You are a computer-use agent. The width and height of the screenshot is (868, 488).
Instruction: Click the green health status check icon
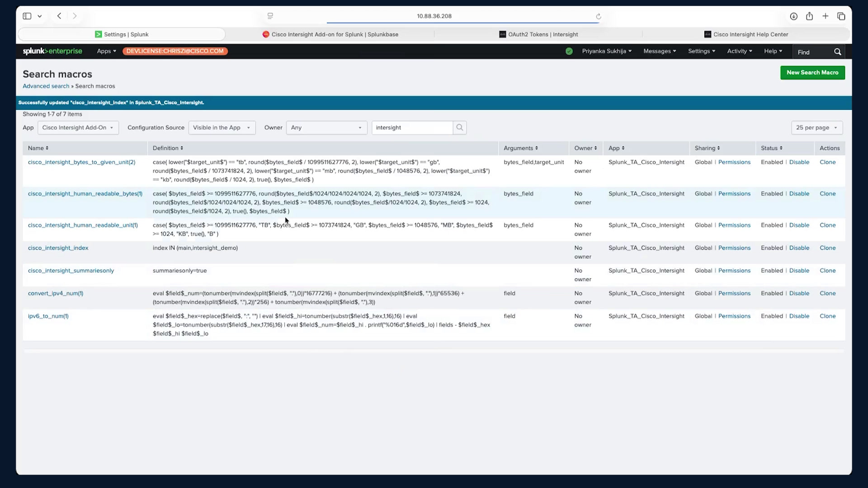tap(569, 52)
